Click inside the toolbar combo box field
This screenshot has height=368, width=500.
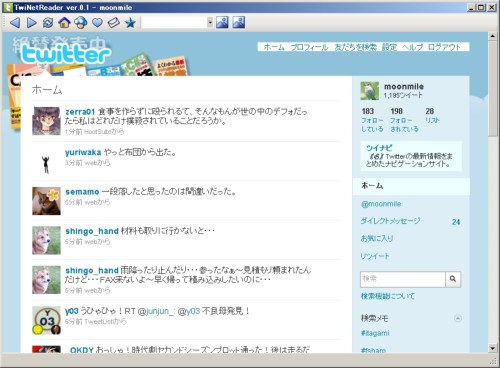coord(174,23)
